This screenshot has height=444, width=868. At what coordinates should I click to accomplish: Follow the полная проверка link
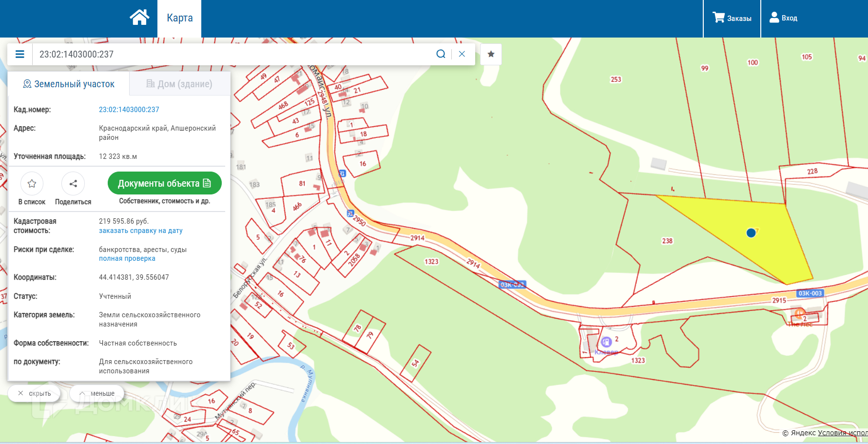(127, 258)
